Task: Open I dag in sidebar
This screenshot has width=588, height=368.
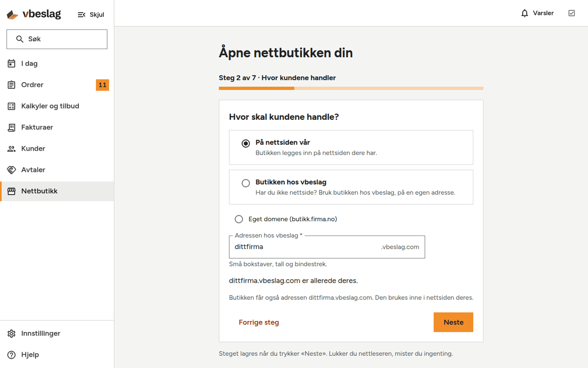Action: [57, 63]
